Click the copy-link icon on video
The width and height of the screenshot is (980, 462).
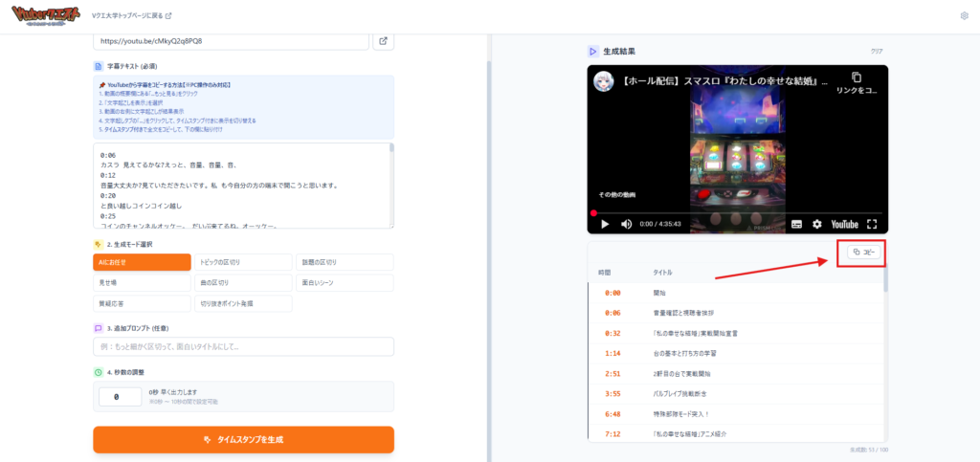(x=857, y=77)
